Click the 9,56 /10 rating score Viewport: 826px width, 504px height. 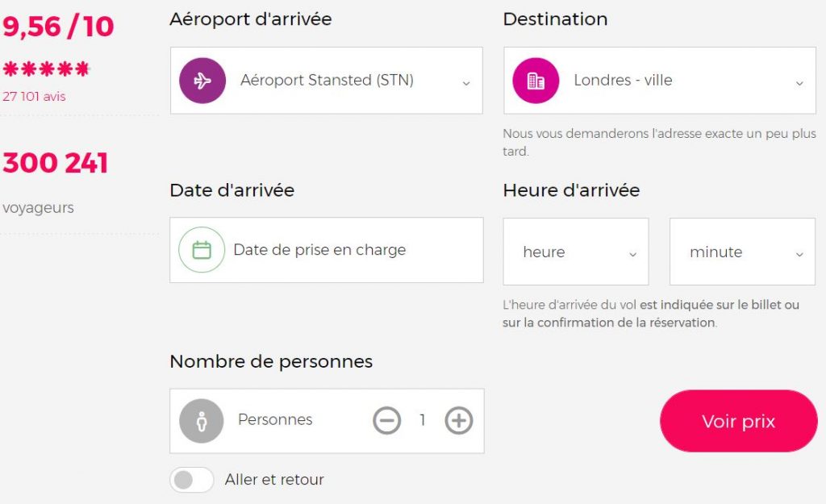[57, 27]
